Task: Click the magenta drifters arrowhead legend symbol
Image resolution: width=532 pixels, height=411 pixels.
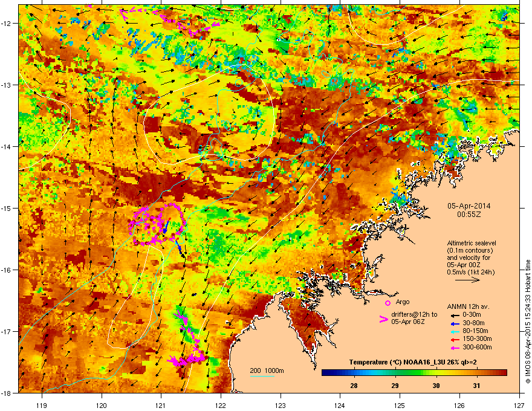Action: point(383,319)
